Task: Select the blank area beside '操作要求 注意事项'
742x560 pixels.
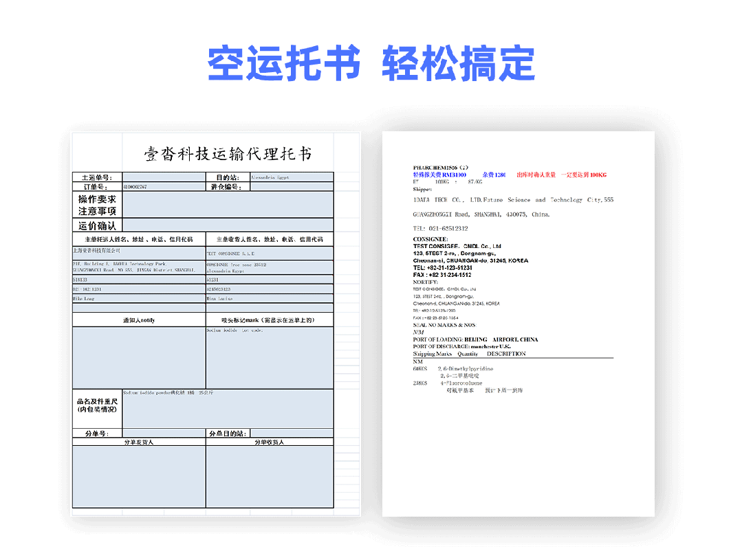Action: (x=228, y=205)
